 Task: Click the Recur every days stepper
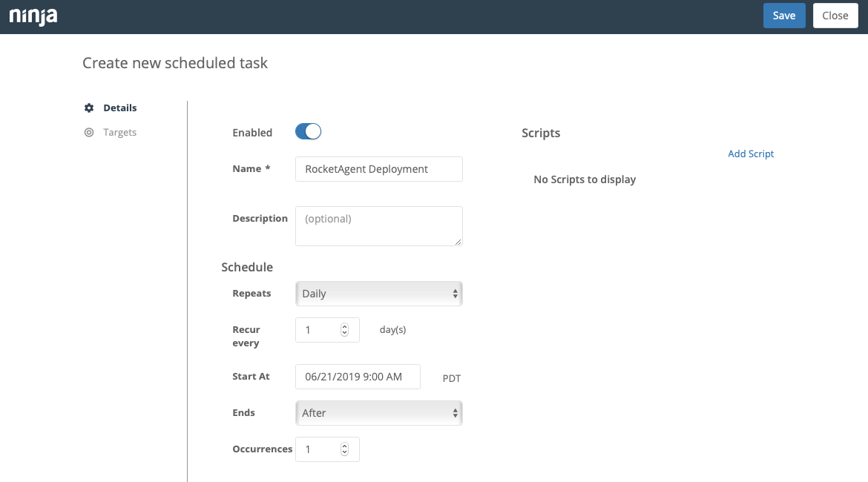(344, 330)
